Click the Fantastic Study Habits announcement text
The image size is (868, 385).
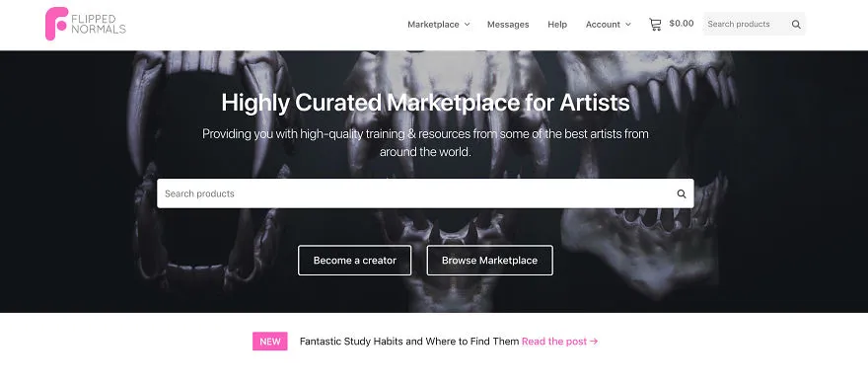(409, 342)
